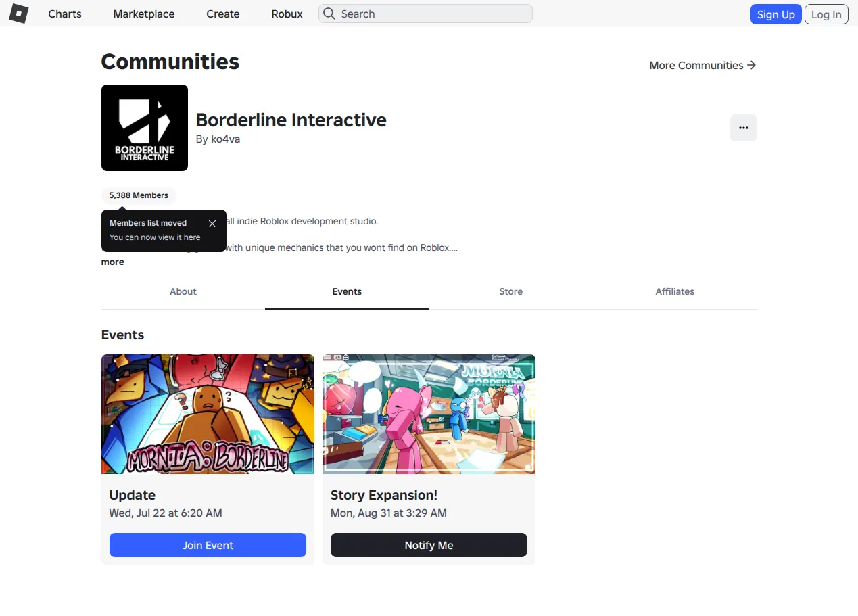Switch to the Store tab
The image size is (858, 616).
511,291
